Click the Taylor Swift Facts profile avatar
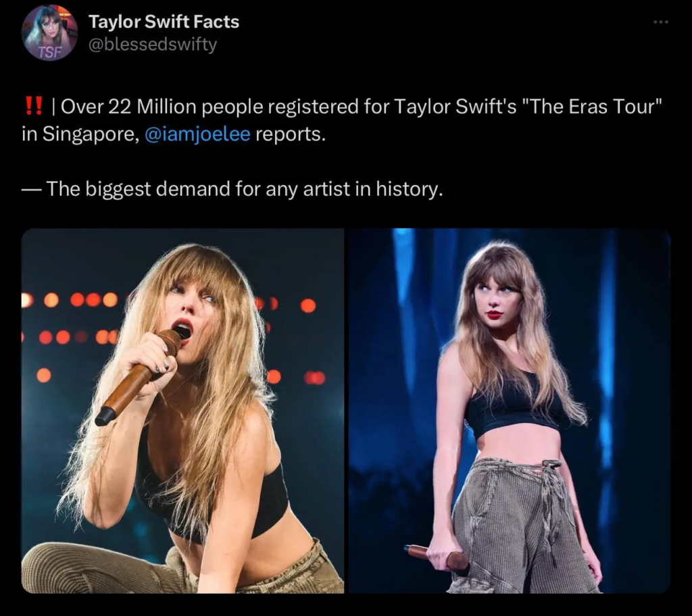The image size is (692, 616). click(x=49, y=32)
